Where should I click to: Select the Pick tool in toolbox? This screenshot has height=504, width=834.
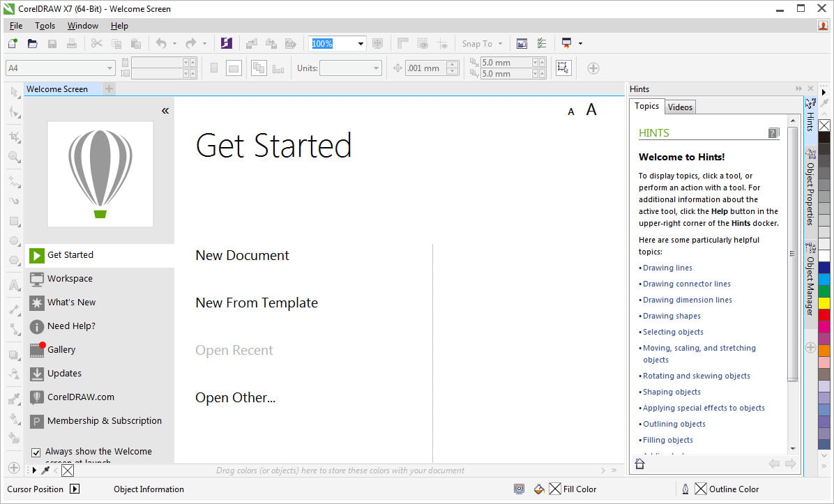click(x=15, y=93)
